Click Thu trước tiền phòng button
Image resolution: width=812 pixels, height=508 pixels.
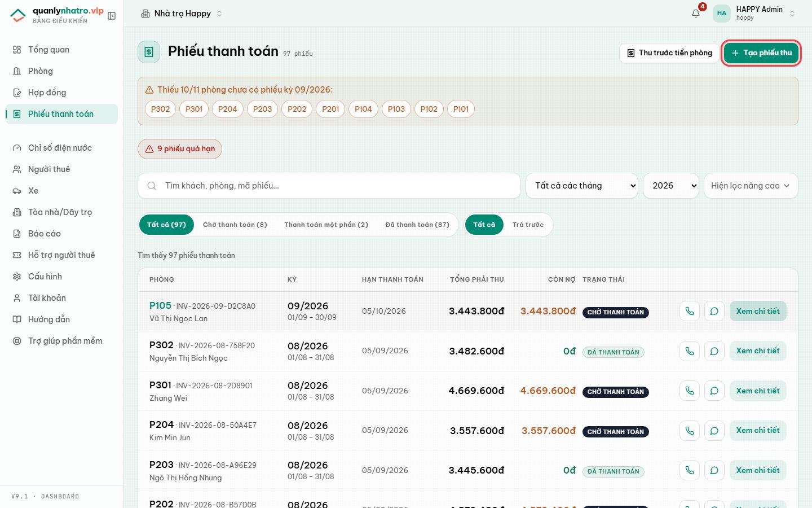click(x=669, y=53)
